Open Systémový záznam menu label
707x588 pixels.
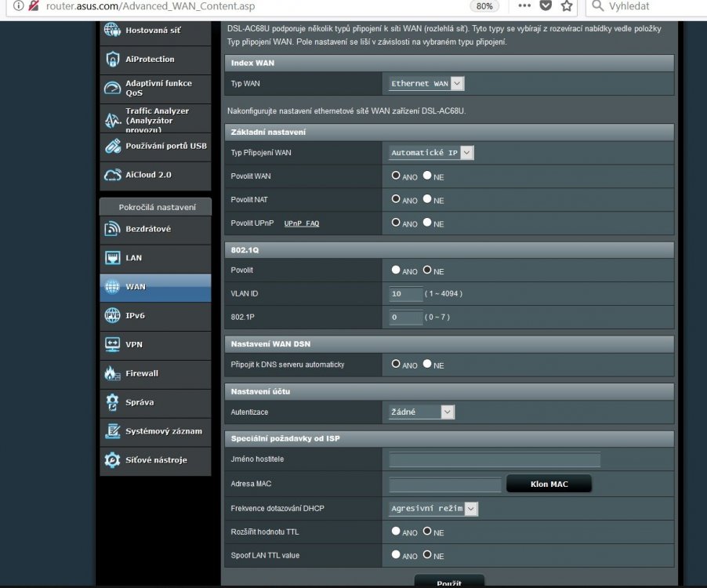click(x=164, y=431)
